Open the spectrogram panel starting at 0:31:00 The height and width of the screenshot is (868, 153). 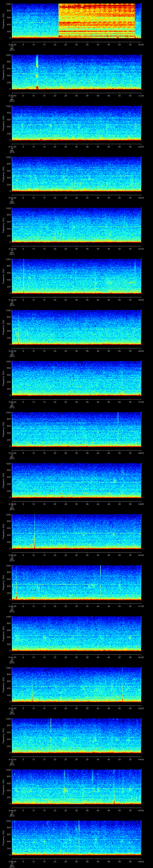76,123
